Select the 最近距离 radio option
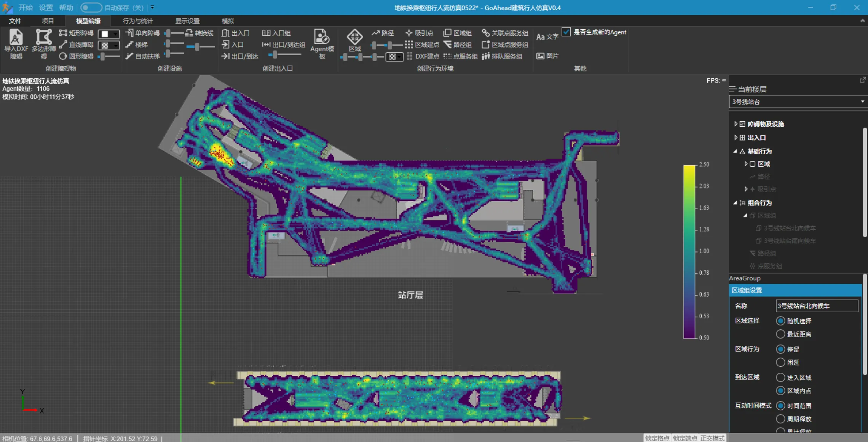 780,334
